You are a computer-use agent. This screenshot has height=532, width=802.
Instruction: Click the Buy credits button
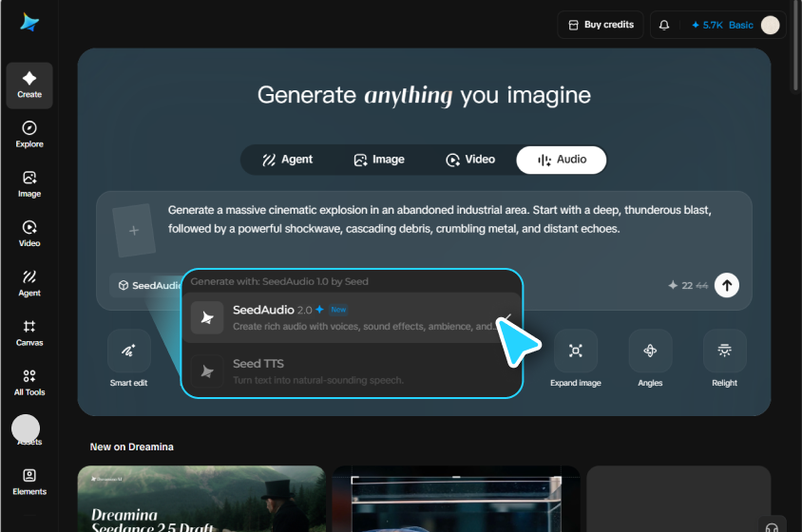click(601, 25)
